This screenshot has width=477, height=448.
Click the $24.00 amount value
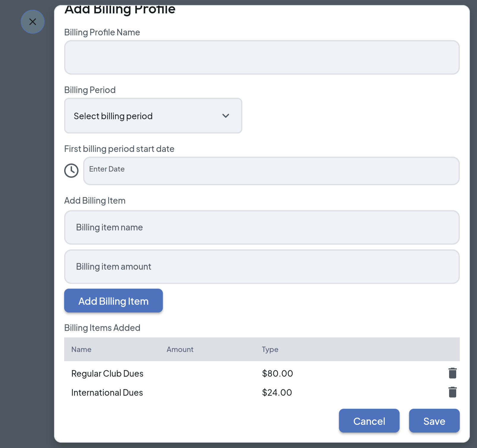[x=277, y=392]
